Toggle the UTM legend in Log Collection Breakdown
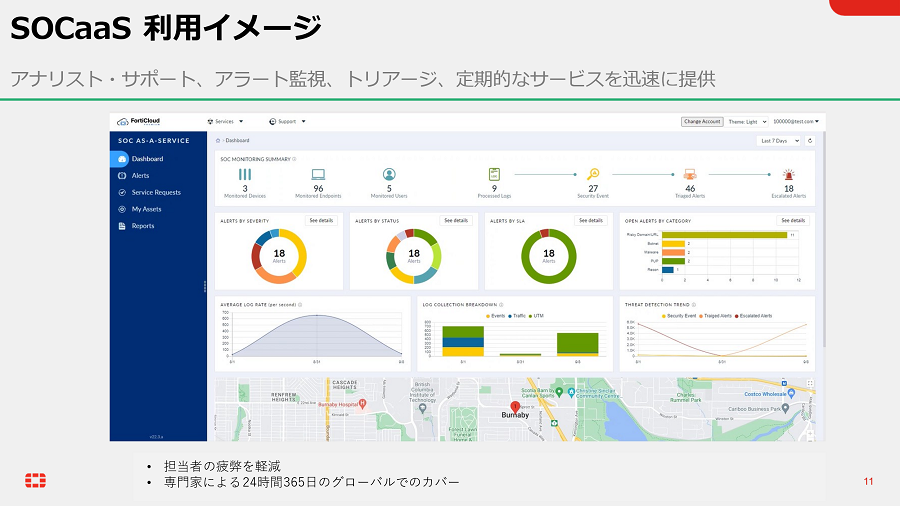The width and height of the screenshot is (900, 506). [537, 315]
